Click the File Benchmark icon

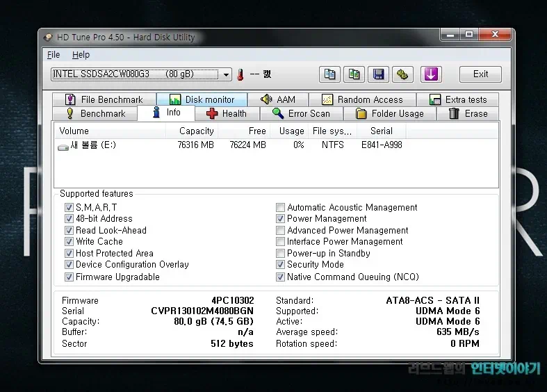click(x=70, y=100)
